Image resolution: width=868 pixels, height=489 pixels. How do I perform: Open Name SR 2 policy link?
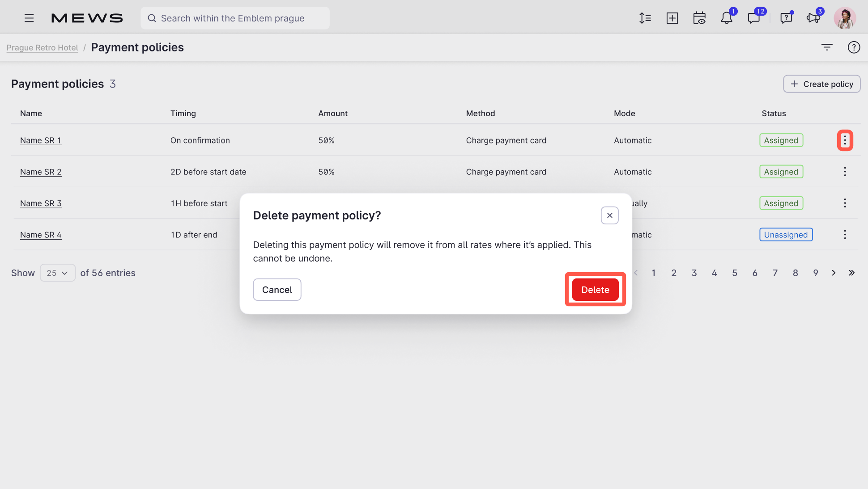[x=41, y=172]
